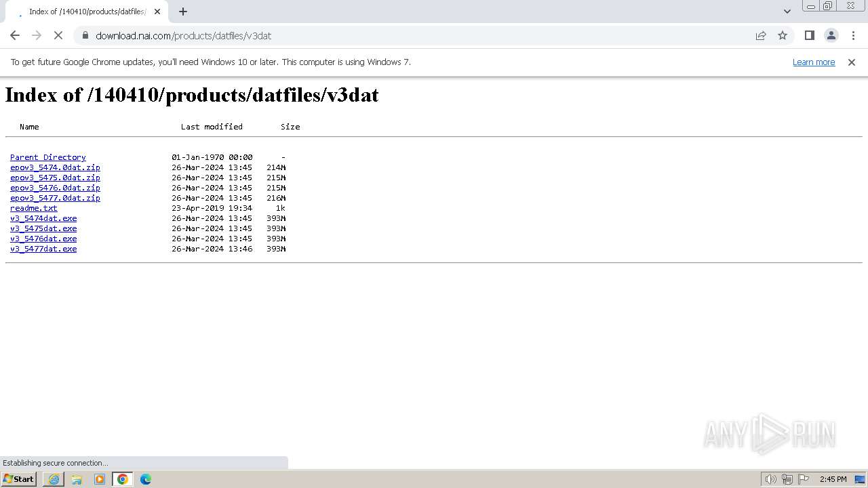The image size is (868, 488).
Task: Bookmark this page with star icon
Action: 783,35
